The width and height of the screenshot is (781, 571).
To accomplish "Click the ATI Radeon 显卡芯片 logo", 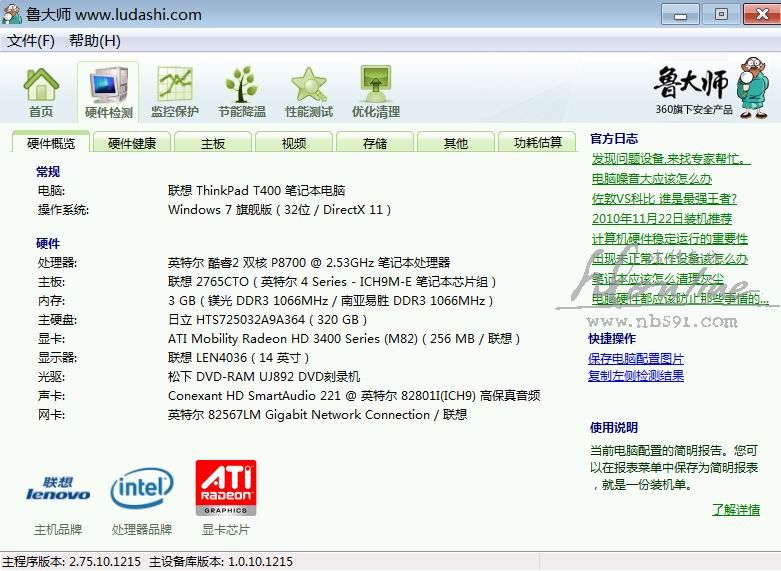I will coord(226,487).
